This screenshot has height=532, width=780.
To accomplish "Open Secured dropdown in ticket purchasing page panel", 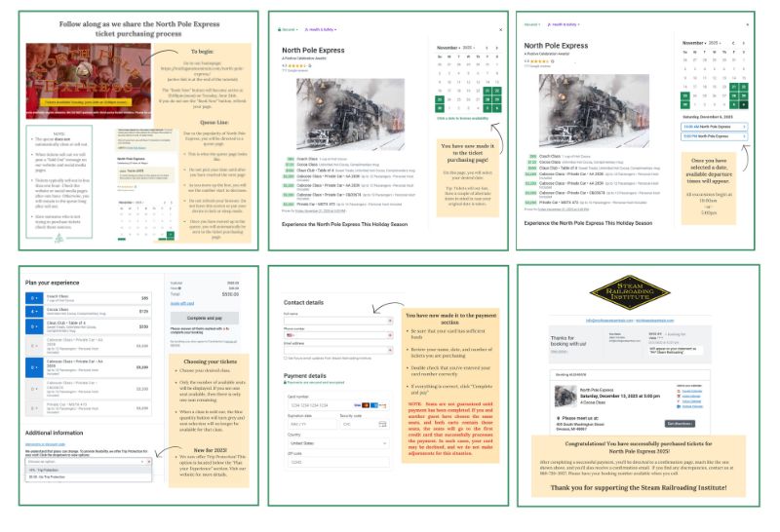I will (288, 30).
